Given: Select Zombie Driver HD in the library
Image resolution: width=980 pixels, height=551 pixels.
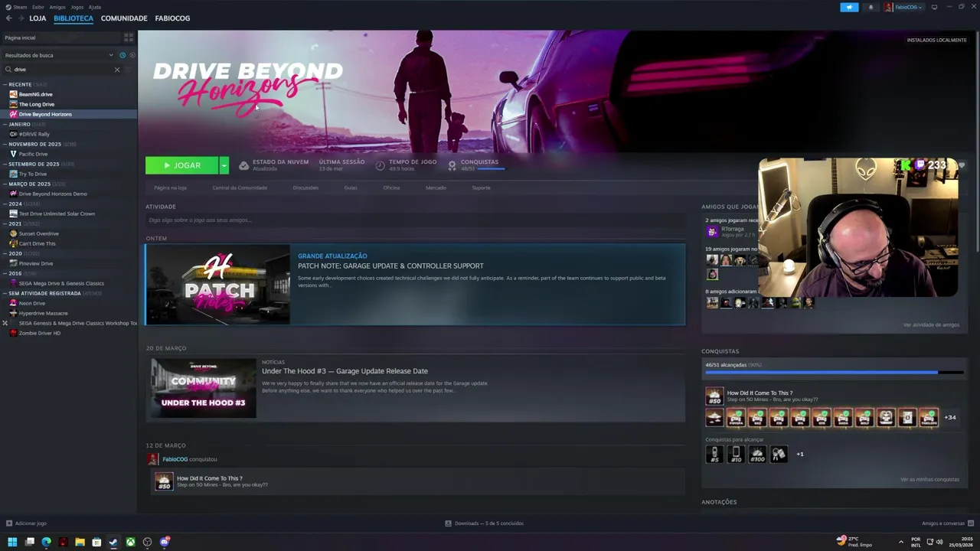Looking at the screenshot, I should point(39,333).
